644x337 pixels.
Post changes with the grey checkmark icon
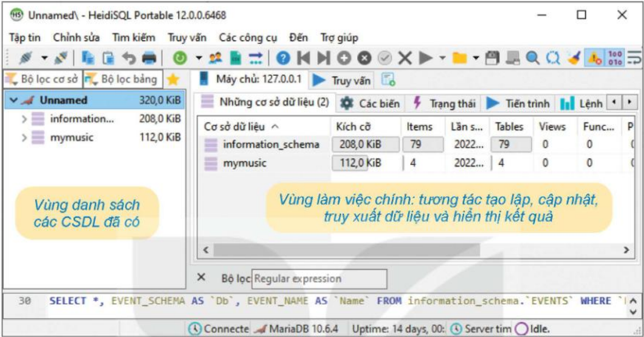tap(384, 58)
